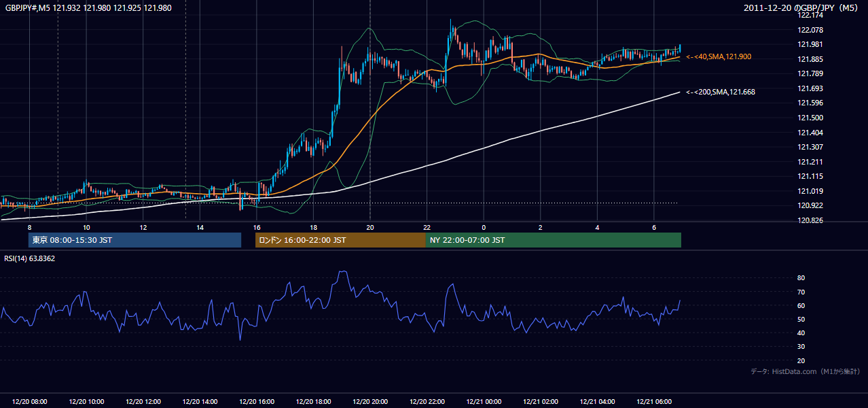Click the bottom time label 12/21 00:00

coord(484,402)
